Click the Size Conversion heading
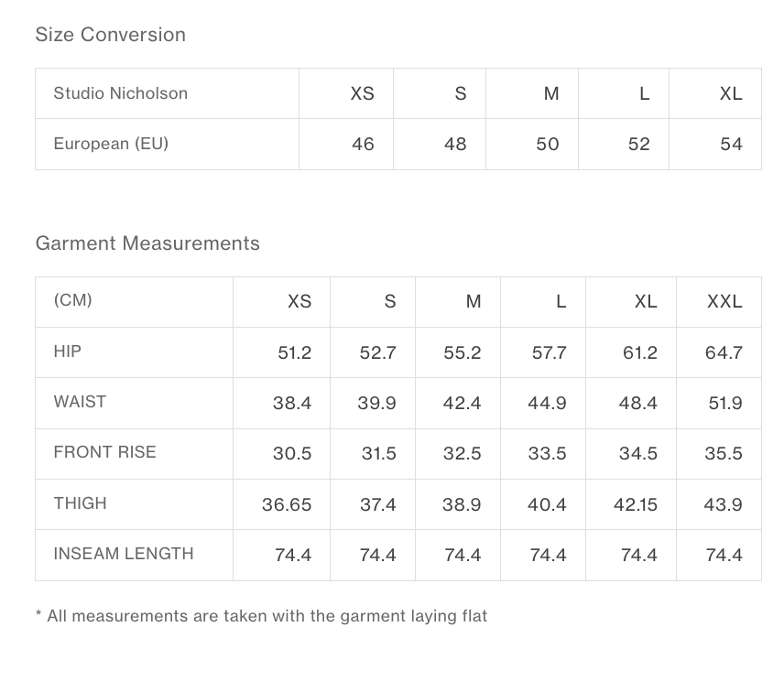The image size is (784, 692). [x=111, y=35]
